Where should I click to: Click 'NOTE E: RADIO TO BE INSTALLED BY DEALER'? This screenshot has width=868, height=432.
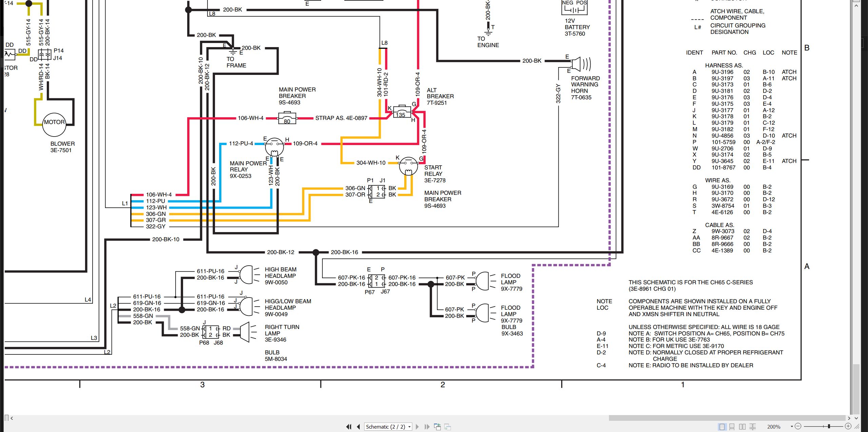point(691,365)
